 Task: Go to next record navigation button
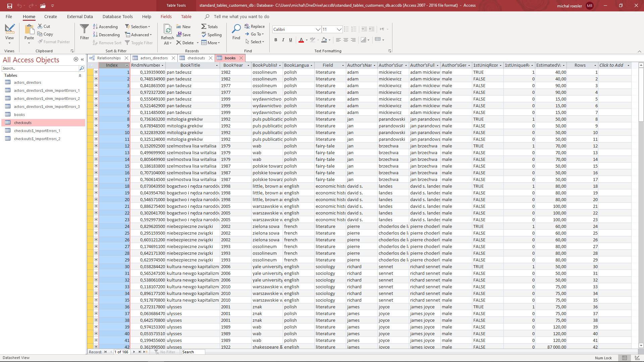pos(134,352)
